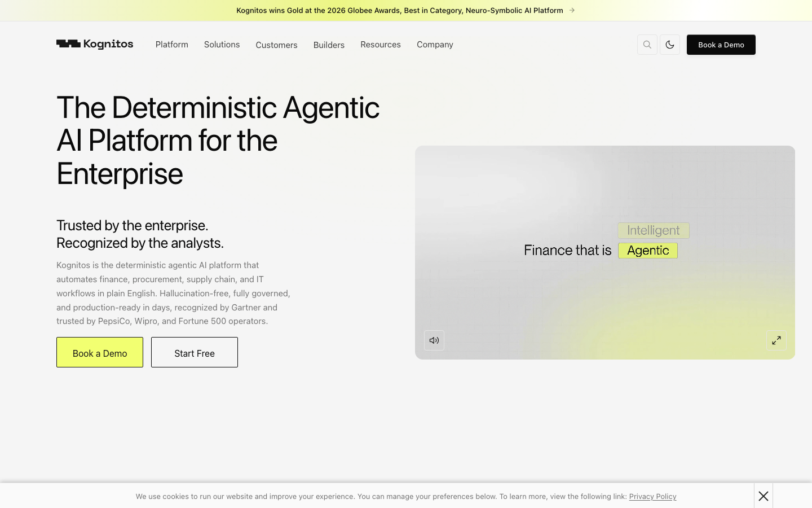Screen dimensions: 812x508
Task: Click the black Book a Demo button
Action: (x=721, y=45)
